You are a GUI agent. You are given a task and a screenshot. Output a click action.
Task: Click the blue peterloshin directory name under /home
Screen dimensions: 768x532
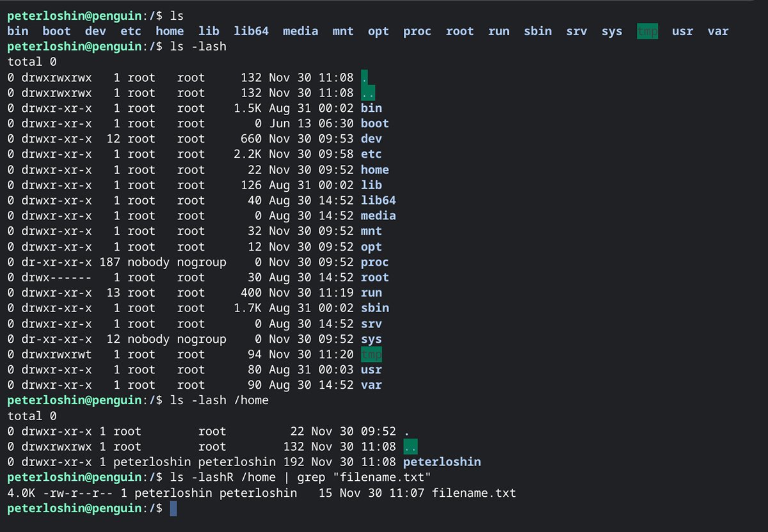coord(442,462)
